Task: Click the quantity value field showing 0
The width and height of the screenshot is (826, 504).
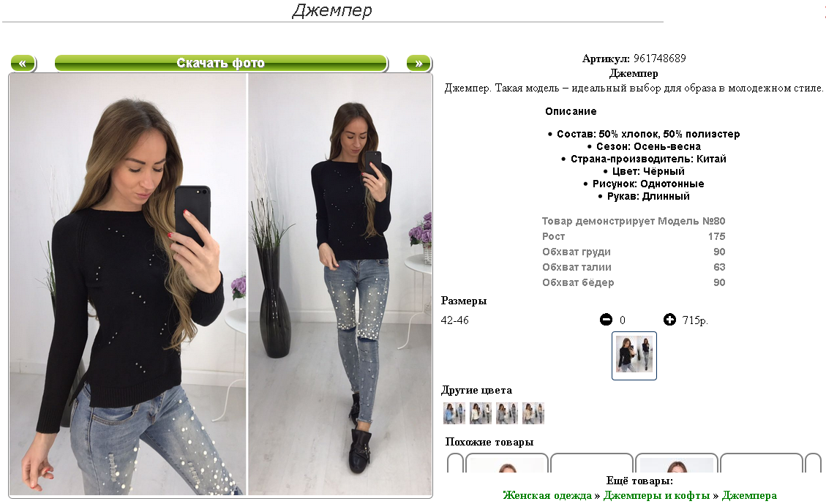Action: [623, 320]
